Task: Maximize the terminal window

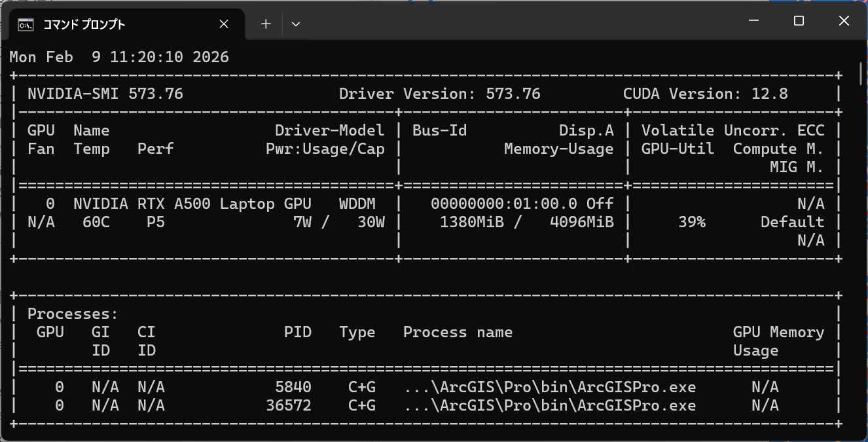Action: [x=799, y=21]
